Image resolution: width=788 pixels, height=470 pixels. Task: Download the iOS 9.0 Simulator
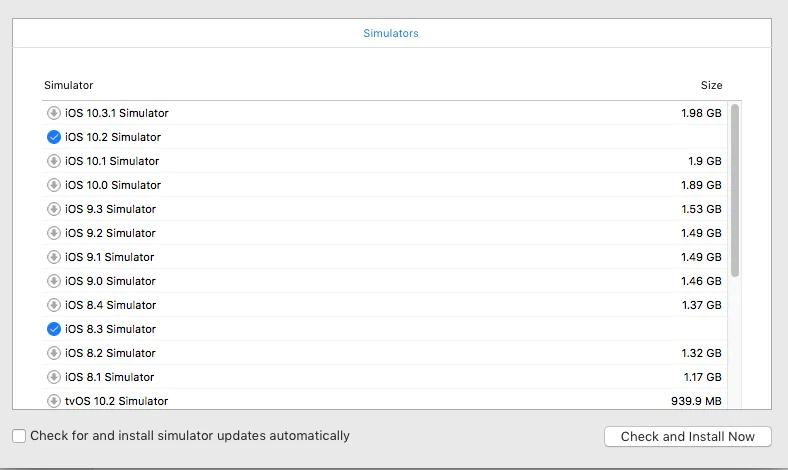coord(54,281)
